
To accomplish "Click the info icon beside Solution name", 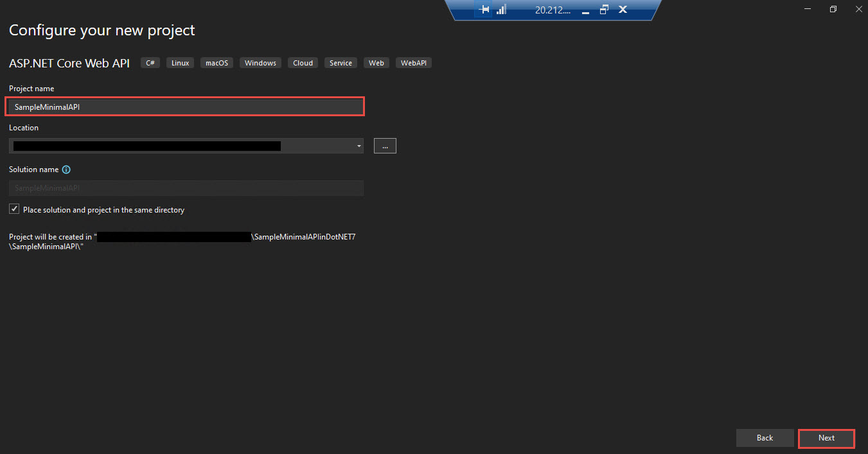I will point(66,169).
